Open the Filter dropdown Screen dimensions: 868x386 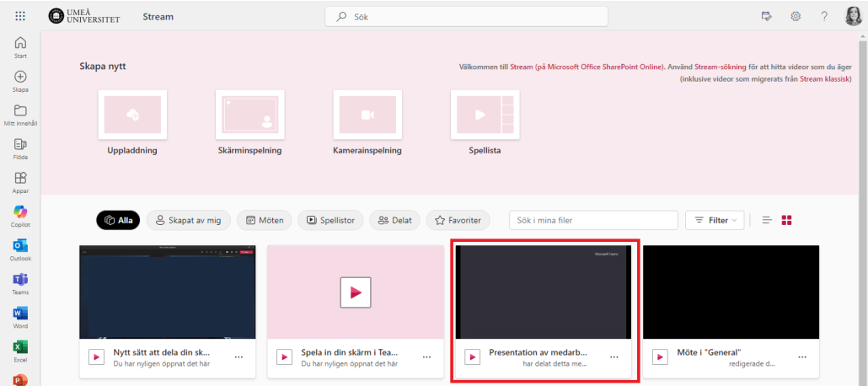(715, 221)
